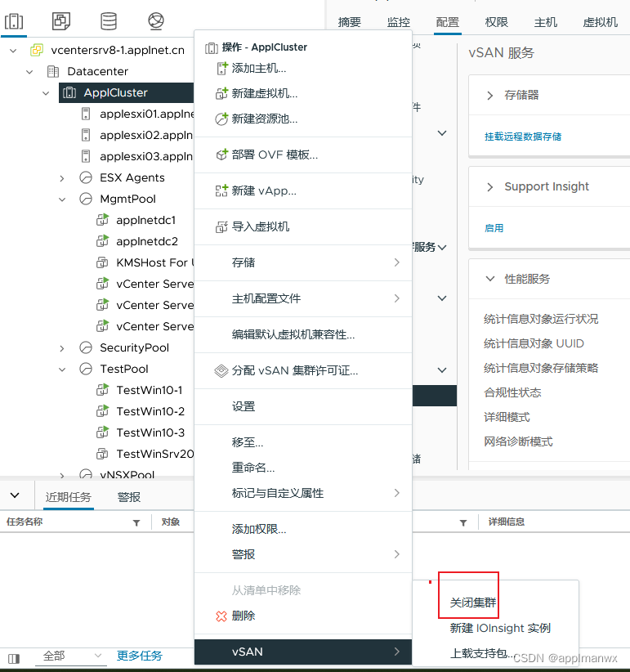This screenshot has height=672, width=630.
Task: Click the VM icon beside applnetdc2
Action: 102,241
